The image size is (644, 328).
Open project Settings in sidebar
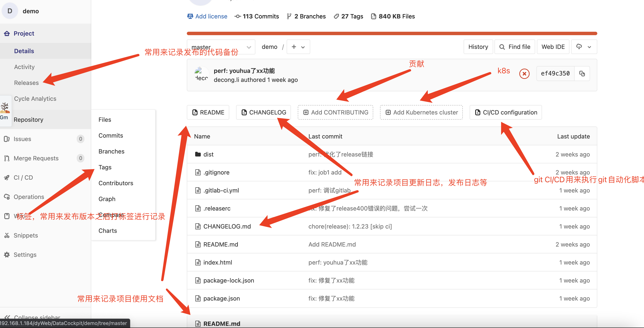click(x=25, y=254)
